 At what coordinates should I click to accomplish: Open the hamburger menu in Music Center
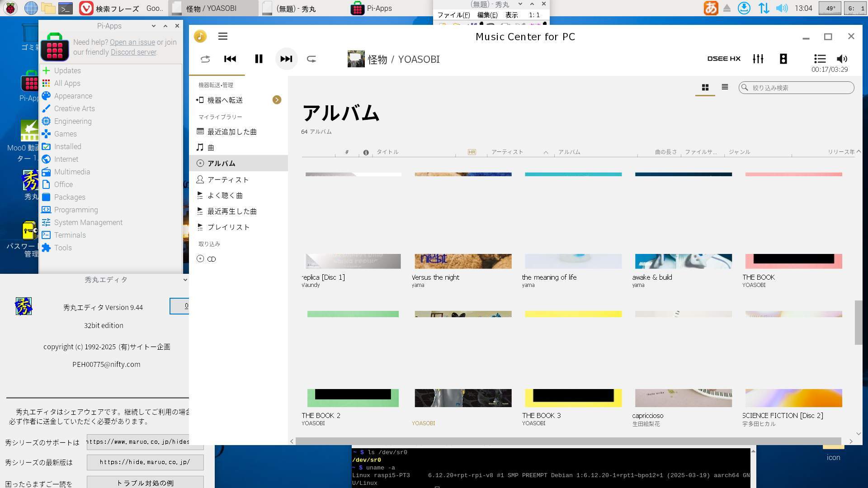coord(223,37)
